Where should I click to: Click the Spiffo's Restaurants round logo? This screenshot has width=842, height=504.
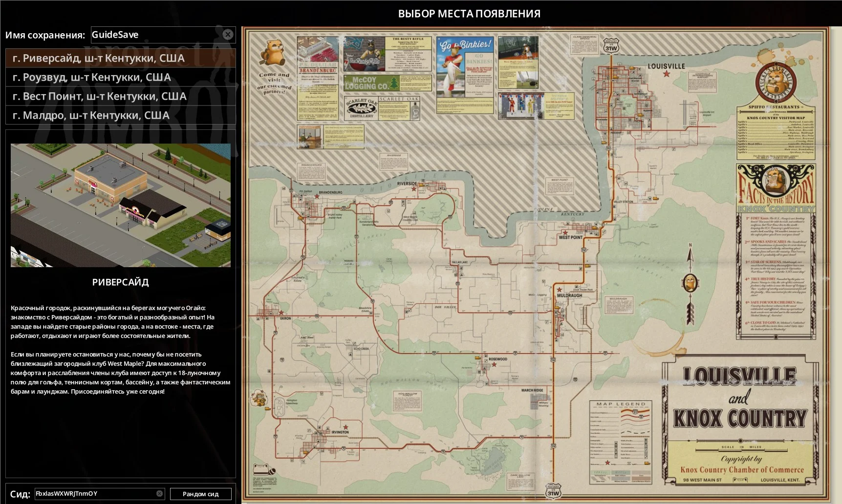776,82
